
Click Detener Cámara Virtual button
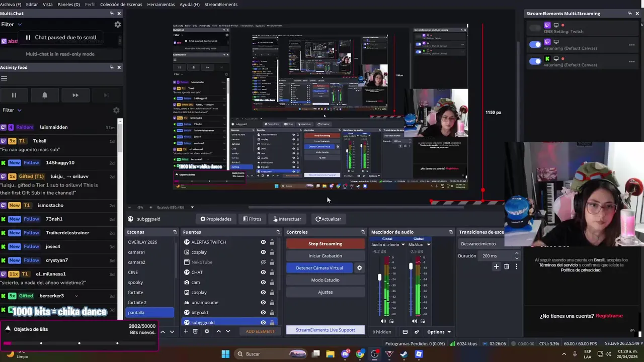tap(319, 268)
